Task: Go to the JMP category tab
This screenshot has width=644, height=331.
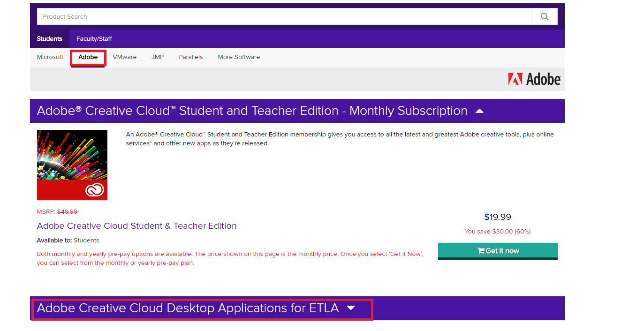Action: [x=158, y=57]
